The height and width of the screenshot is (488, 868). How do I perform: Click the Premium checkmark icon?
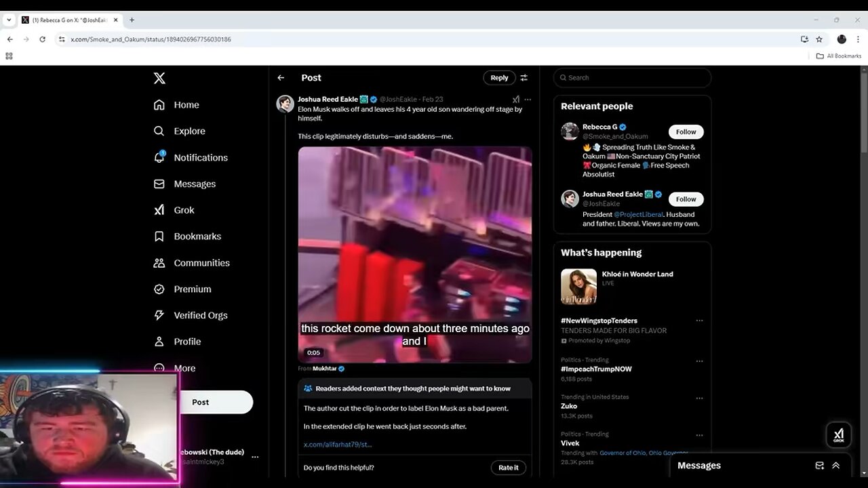(159, 289)
